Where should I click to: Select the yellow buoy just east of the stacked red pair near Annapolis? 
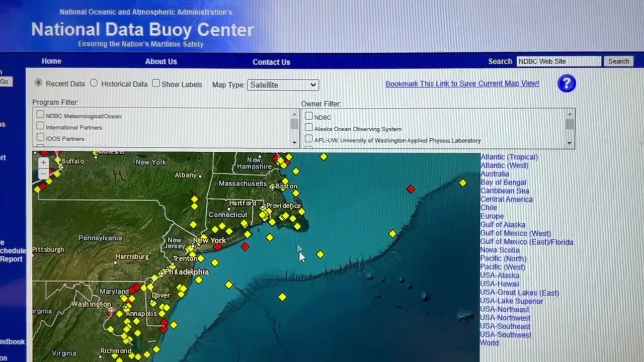[174, 325]
